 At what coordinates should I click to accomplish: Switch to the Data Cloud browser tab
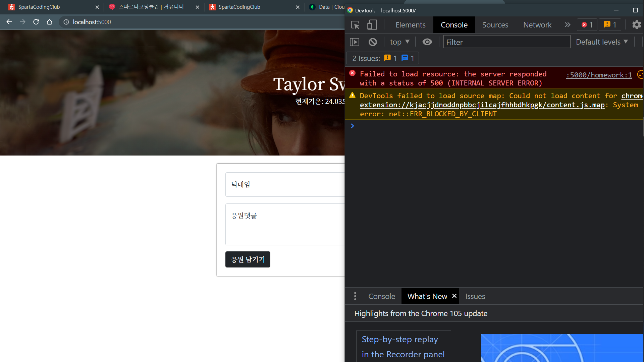(325, 7)
